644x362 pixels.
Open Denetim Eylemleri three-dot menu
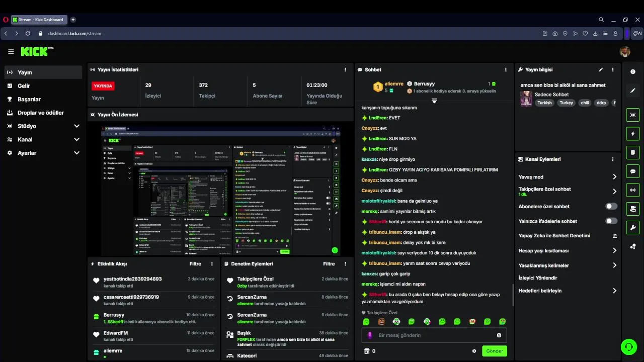345,264
